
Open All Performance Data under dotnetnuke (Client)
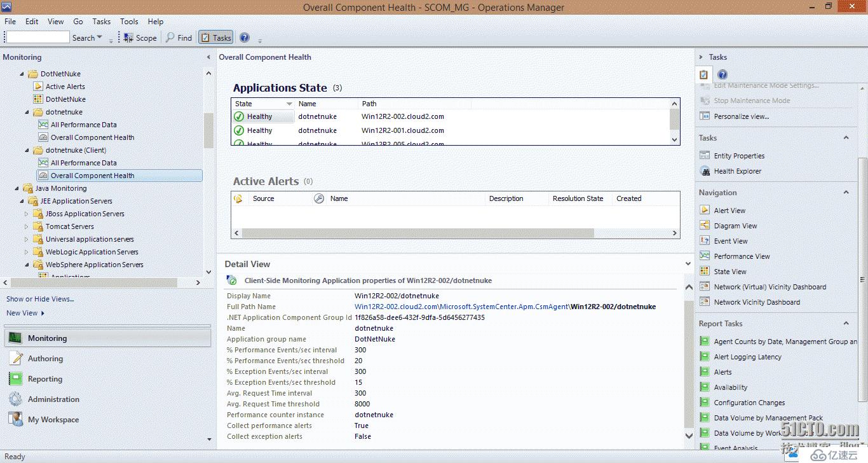click(83, 163)
